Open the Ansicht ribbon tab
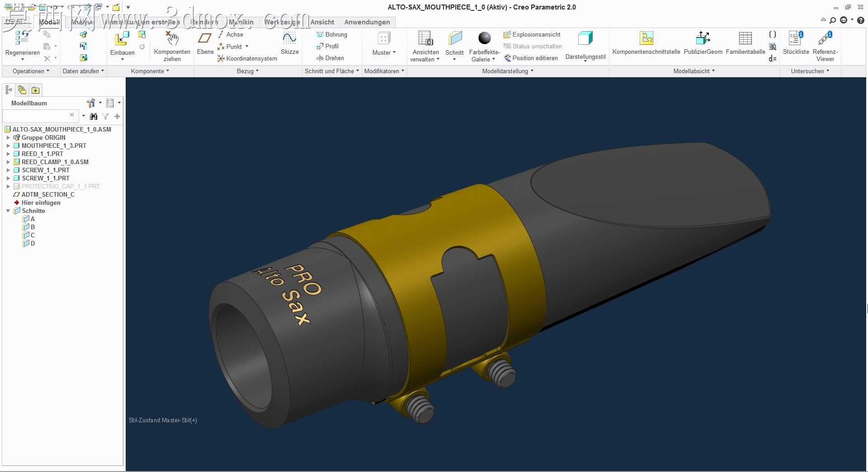 [x=322, y=22]
